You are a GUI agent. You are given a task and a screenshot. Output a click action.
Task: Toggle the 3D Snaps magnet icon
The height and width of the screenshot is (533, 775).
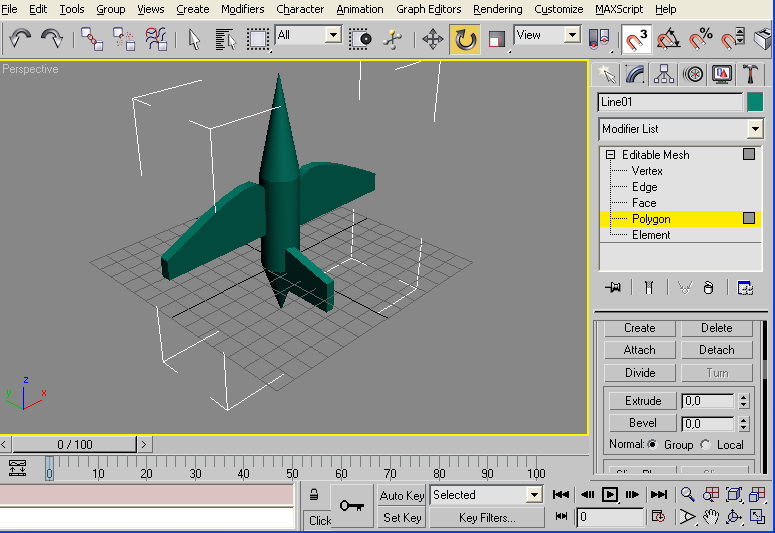[637, 39]
